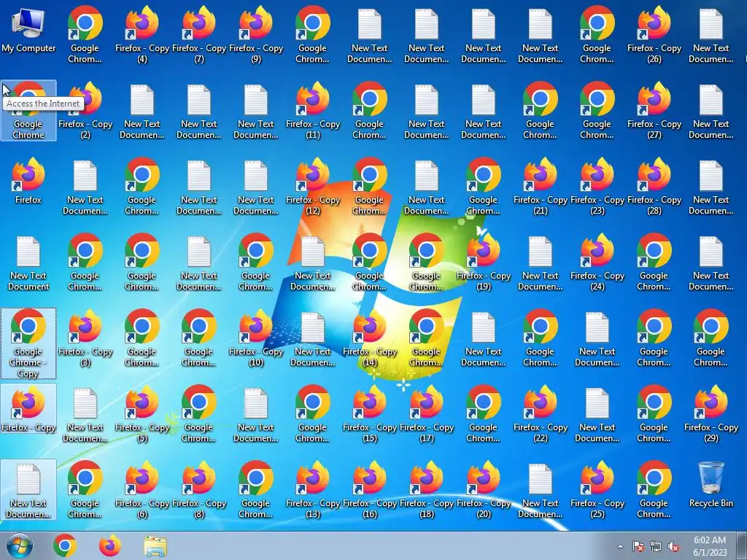Select the Firefox - Copy (25) icon

[x=597, y=489]
